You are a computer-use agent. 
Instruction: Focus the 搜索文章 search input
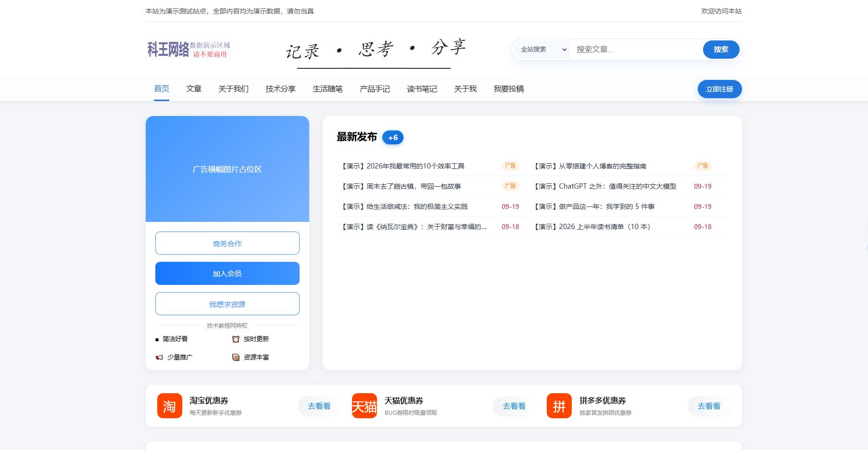(636, 50)
